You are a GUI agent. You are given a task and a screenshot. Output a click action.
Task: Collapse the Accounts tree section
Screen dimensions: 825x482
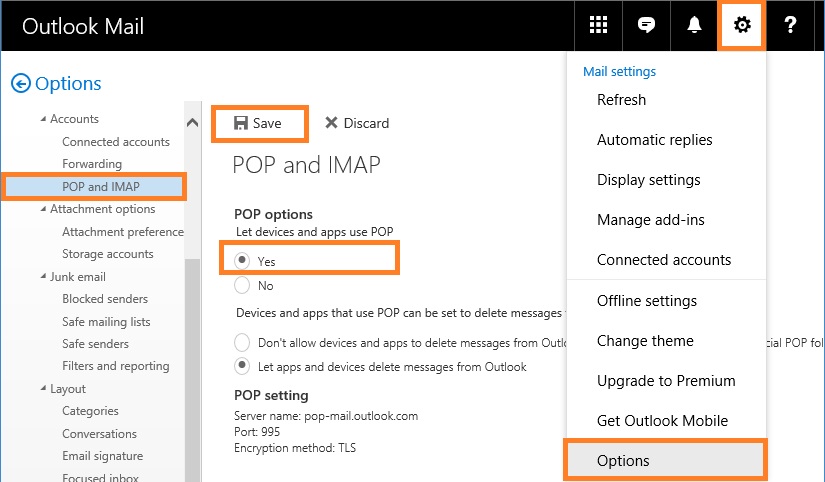[43, 119]
